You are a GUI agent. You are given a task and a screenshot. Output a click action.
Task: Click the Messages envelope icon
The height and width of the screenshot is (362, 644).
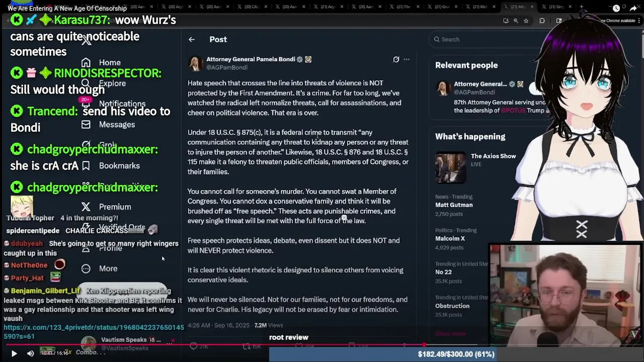click(x=86, y=125)
